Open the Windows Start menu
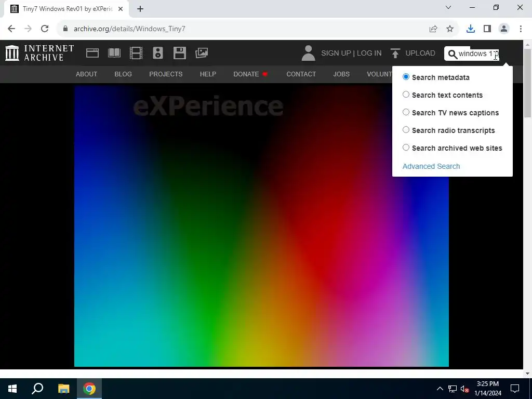The image size is (532, 399). (x=12, y=389)
